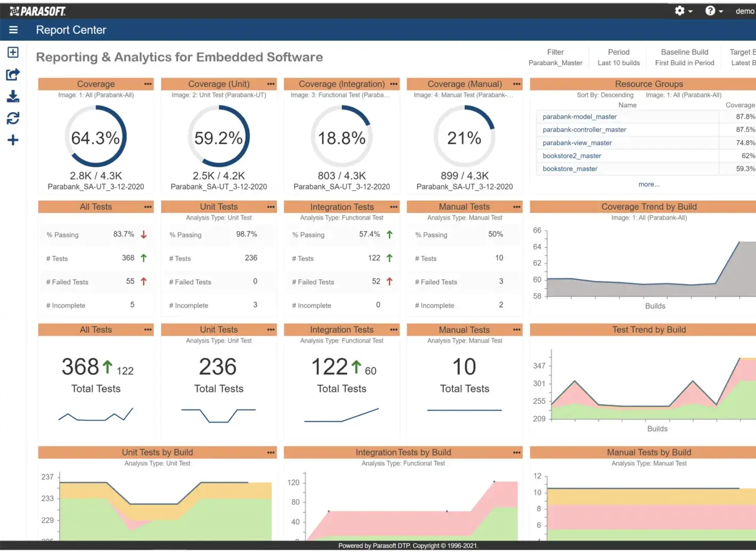This screenshot has width=756, height=552.
Task: Click the Name column header in Resource Groups
Action: pos(628,105)
